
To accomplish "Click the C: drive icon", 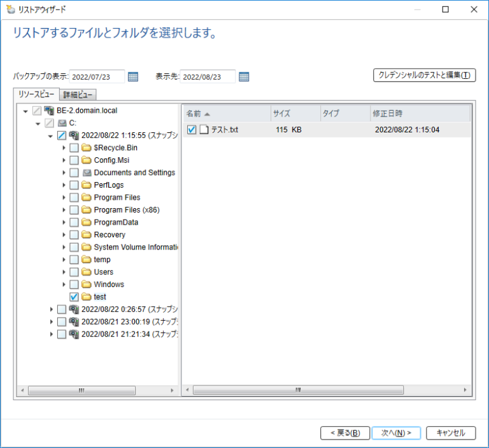I will coord(62,123).
